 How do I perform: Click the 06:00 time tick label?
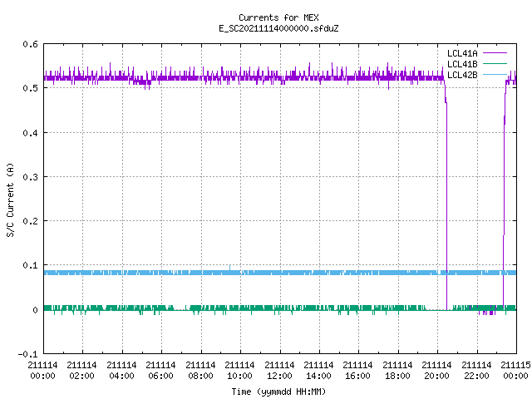(160, 371)
